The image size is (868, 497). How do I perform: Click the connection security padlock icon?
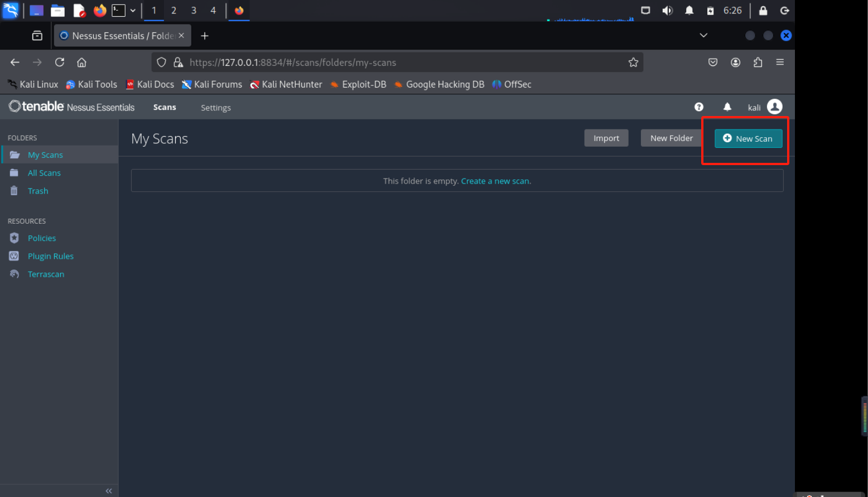point(178,62)
